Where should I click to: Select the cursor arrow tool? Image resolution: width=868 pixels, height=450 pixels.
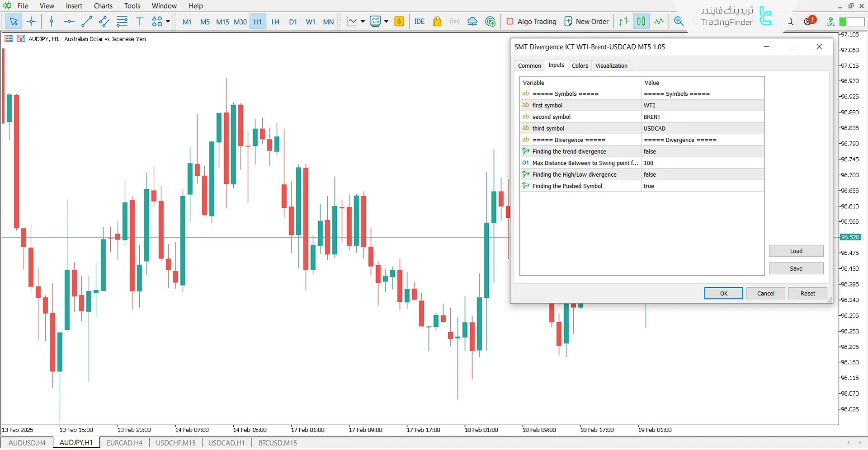click(x=14, y=21)
